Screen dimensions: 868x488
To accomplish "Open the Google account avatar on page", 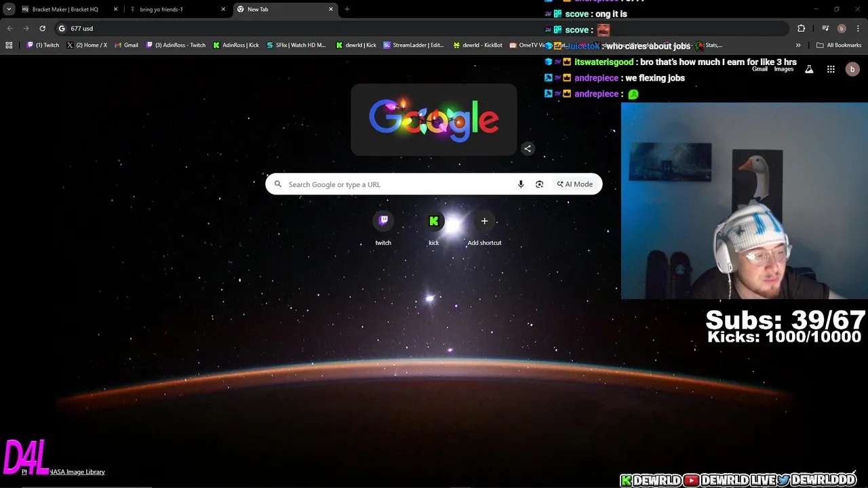I will click(x=852, y=69).
